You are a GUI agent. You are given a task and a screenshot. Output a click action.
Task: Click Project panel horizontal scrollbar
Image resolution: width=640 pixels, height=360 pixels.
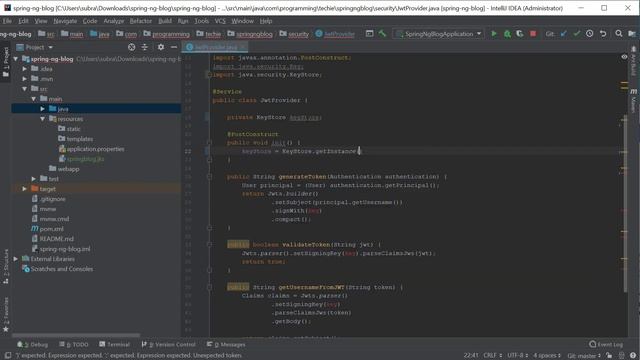(x=76, y=335)
